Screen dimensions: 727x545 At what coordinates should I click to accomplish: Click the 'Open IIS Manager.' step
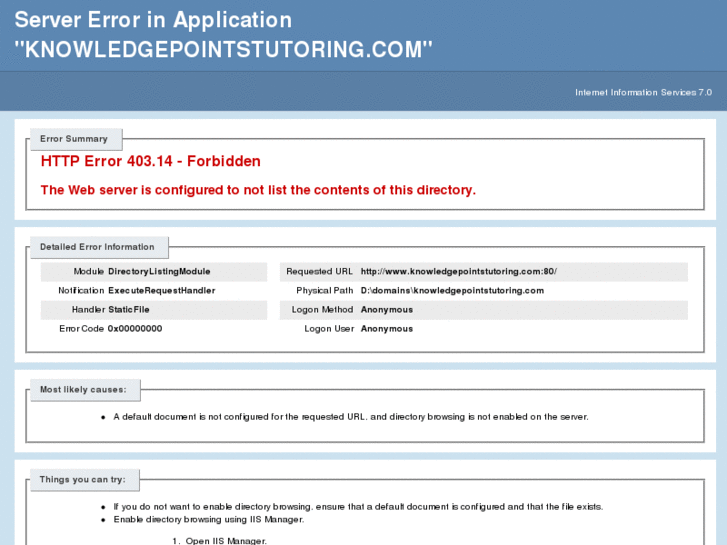(226, 541)
